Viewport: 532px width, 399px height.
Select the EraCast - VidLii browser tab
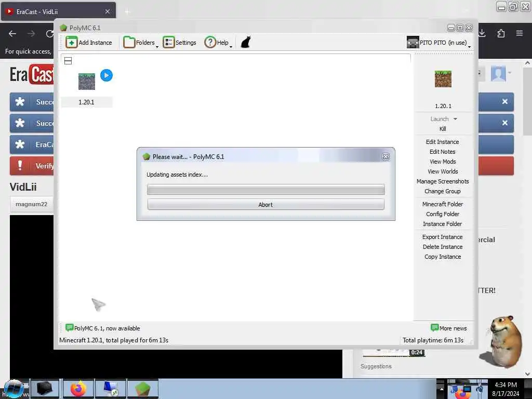58,11
